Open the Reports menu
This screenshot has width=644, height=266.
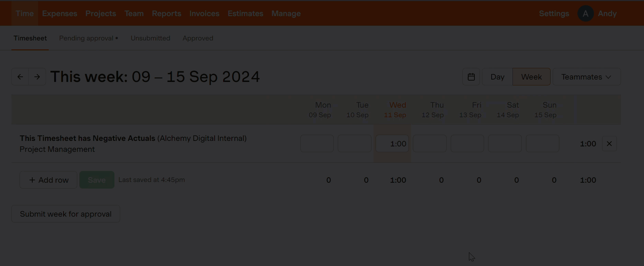pos(166,13)
